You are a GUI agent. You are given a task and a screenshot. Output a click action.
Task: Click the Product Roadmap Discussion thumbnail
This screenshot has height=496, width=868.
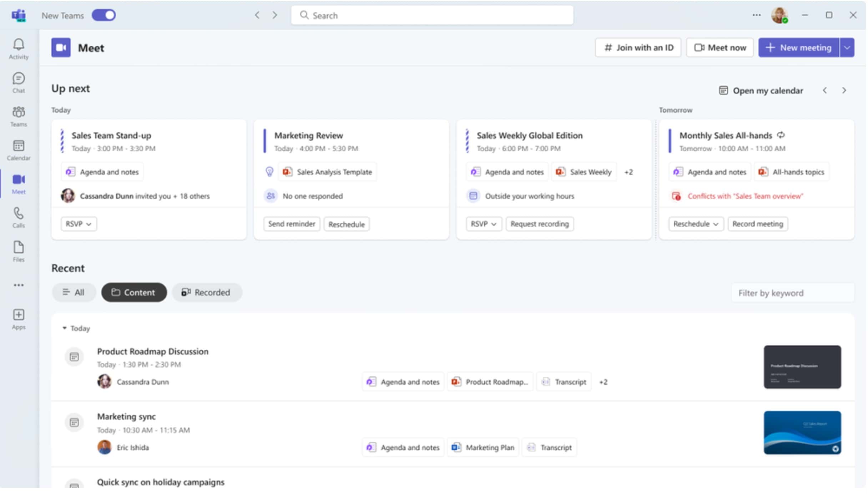click(802, 366)
